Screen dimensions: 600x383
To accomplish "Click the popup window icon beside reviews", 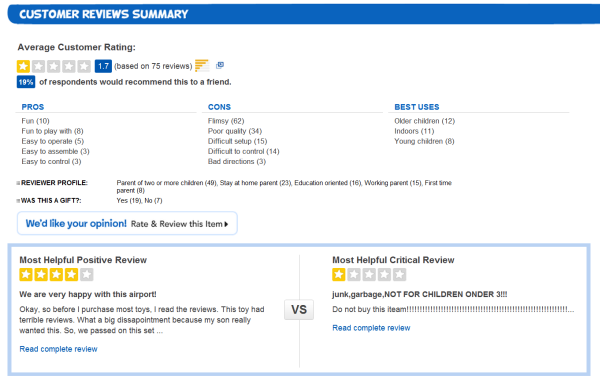I will [x=220, y=65].
